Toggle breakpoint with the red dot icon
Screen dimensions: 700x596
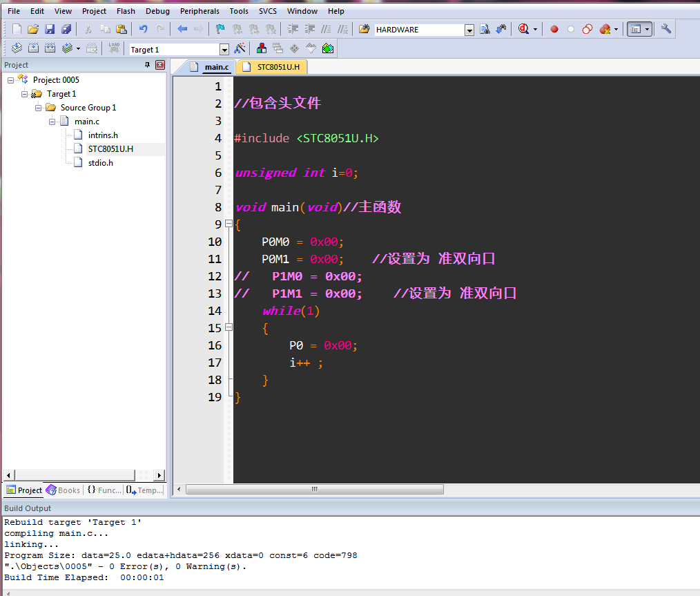click(x=554, y=29)
